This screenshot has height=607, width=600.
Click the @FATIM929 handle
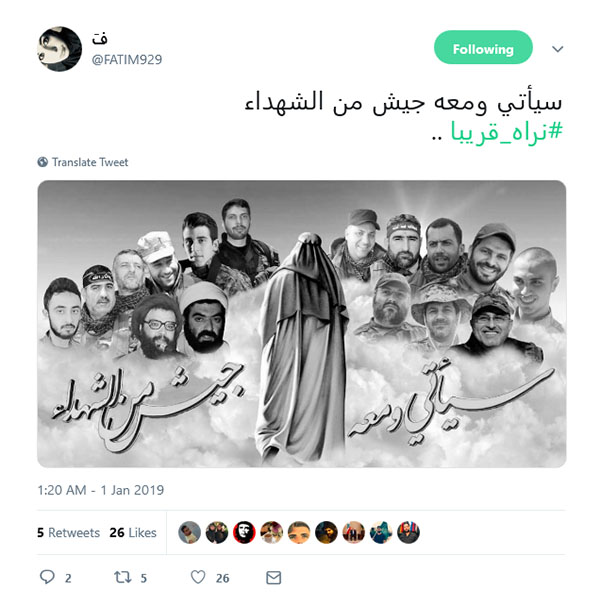[127, 60]
